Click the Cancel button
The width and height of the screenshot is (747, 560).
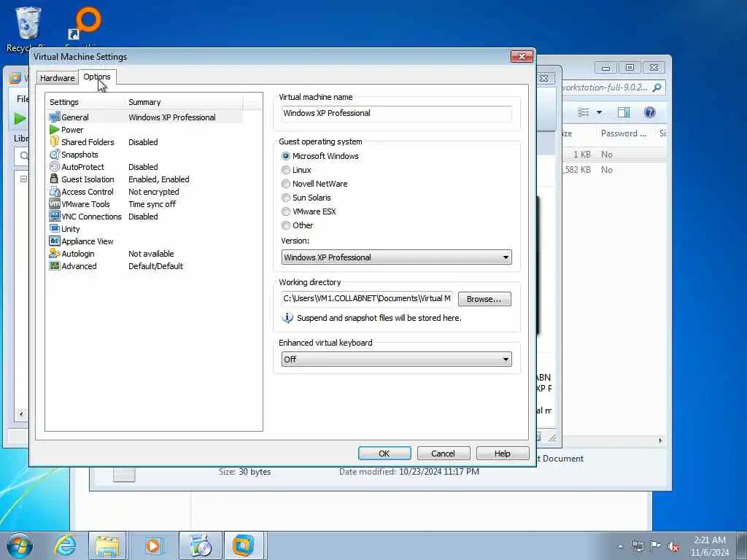pos(444,454)
